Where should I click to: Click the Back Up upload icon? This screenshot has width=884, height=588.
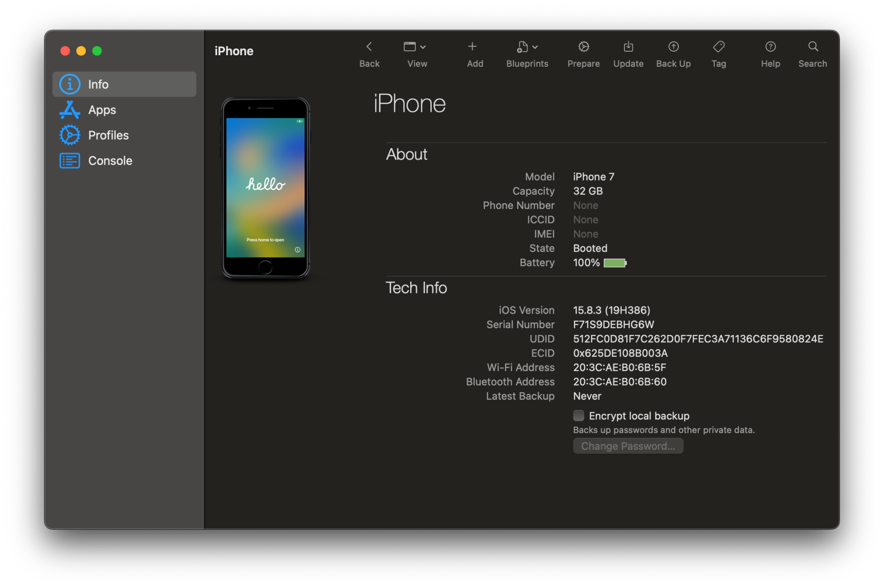(x=673, y=46)
